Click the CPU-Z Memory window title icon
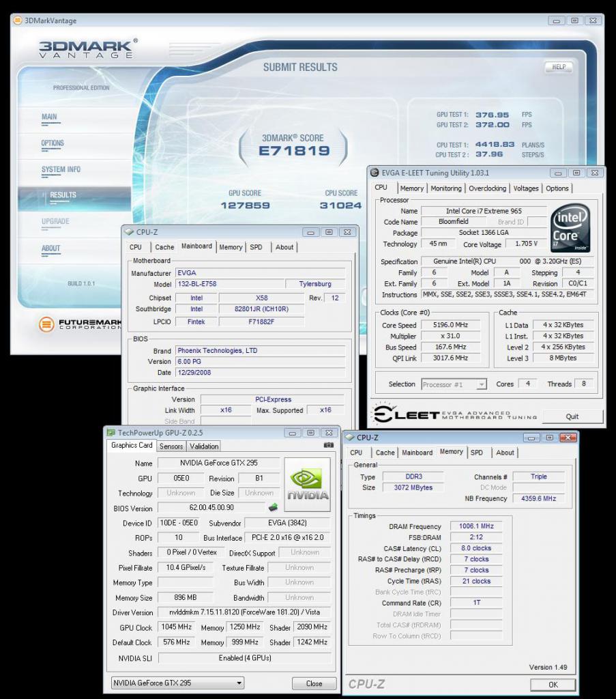Viewport: 616px width, 699px height. pos(350,438)
